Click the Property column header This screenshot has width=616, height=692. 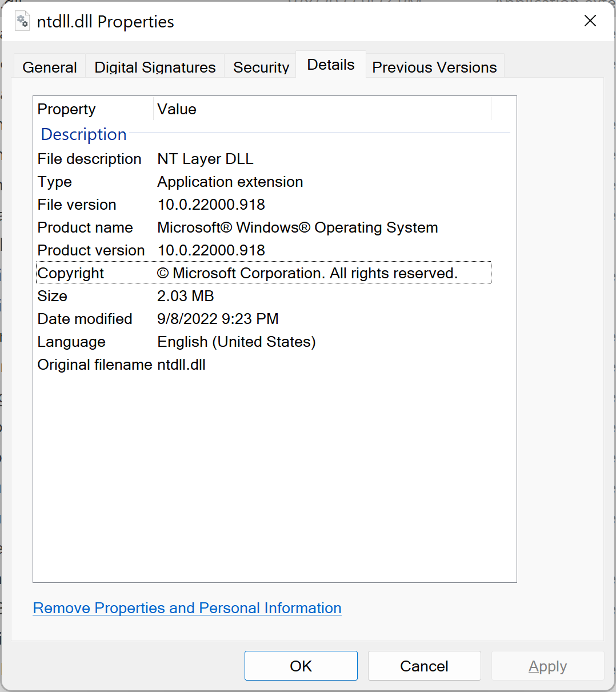click(x=94, y=109)
